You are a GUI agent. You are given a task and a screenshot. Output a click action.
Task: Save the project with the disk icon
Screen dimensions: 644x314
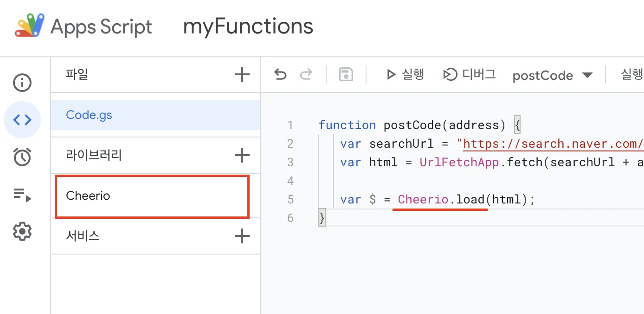[x=346, y=74]
